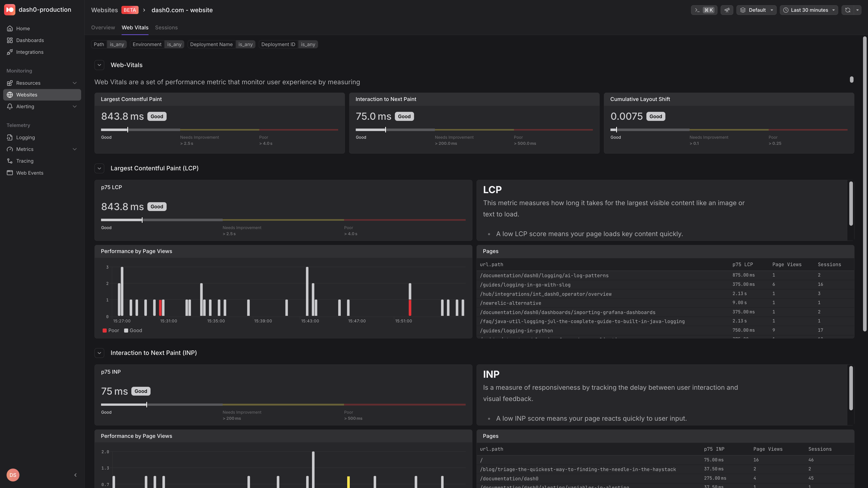Open Web Events via its window icon

coord(10,173)
